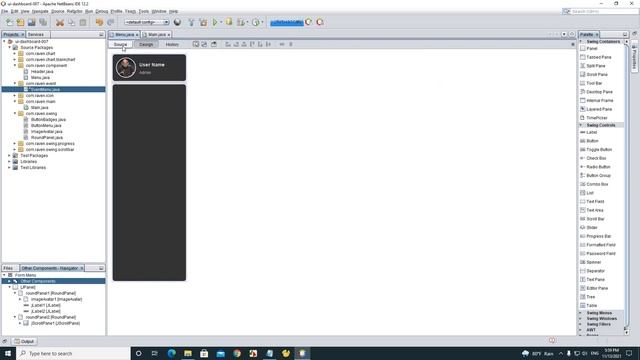
Task: Click the Connection Mode icon in designer toolbar
Action: 204,44
